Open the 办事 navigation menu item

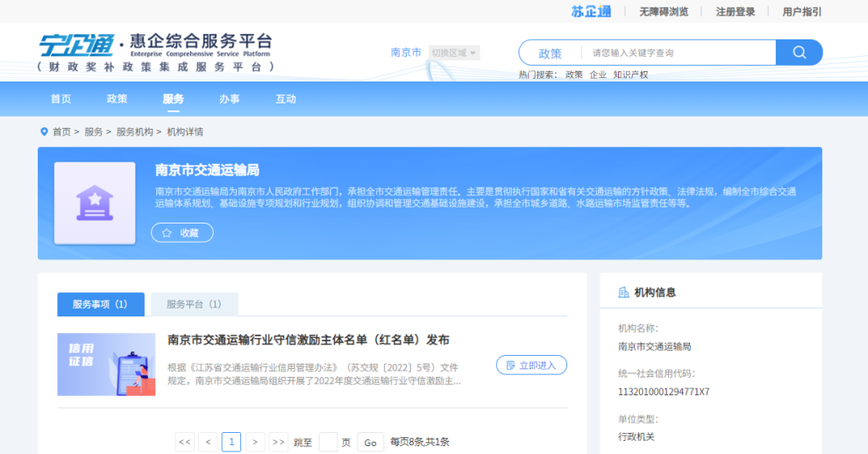tap(230, 99)
